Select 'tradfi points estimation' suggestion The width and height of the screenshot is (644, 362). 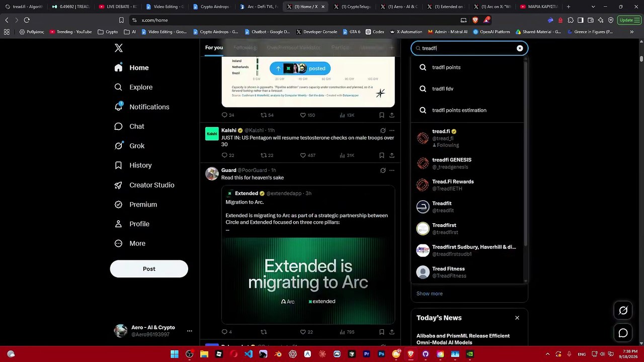[468, 110]
